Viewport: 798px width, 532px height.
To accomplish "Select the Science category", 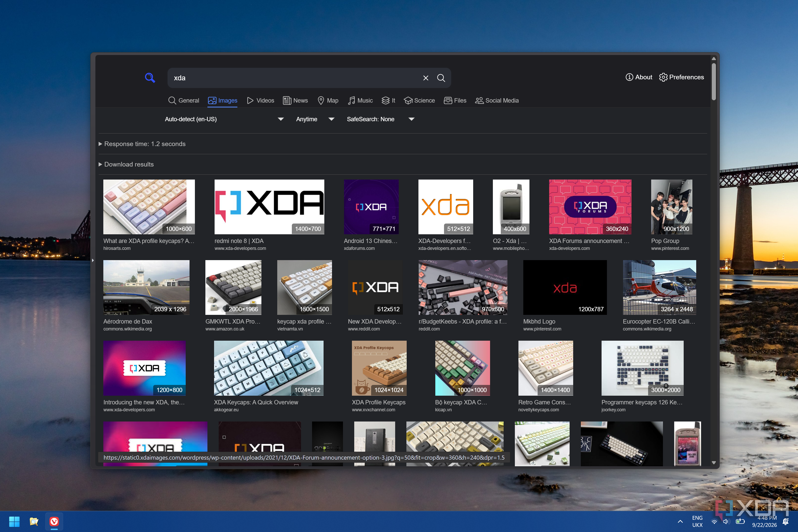I will pyautogui.click(x=419, y=101).
